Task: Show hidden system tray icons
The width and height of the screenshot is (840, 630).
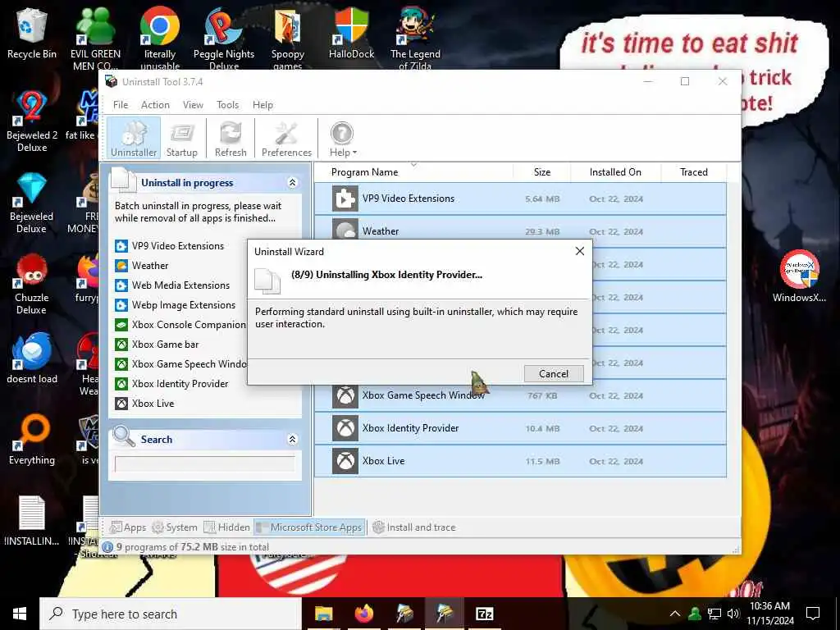Action: [675, 614]
